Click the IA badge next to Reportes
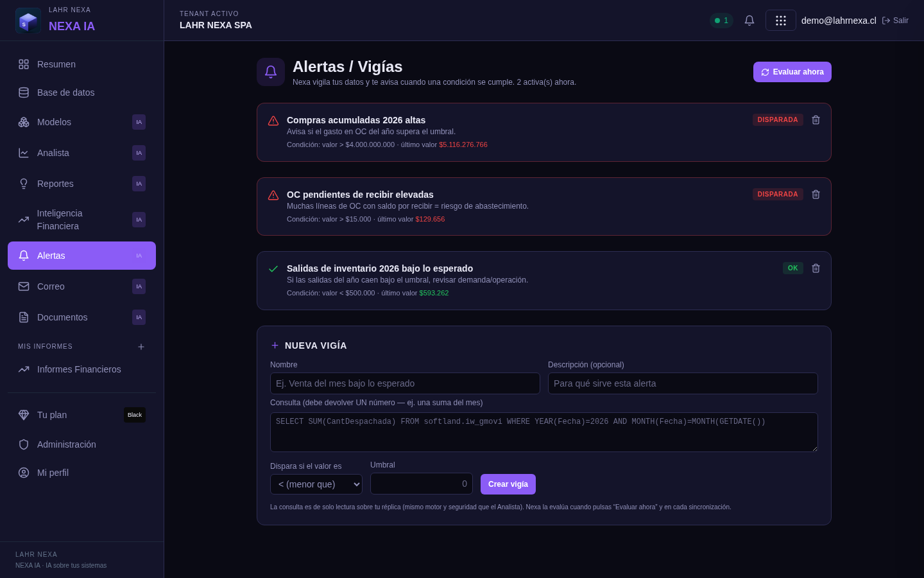Image resolution: width=924 pixels, height=578 pixels. click(x=139, y=184)
